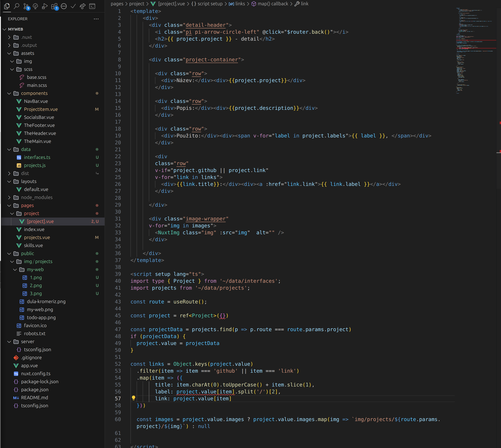Open the 2.png image file in my-web
Image resolution: width=501 pixels, height=448 pixels.
[36, 286]
